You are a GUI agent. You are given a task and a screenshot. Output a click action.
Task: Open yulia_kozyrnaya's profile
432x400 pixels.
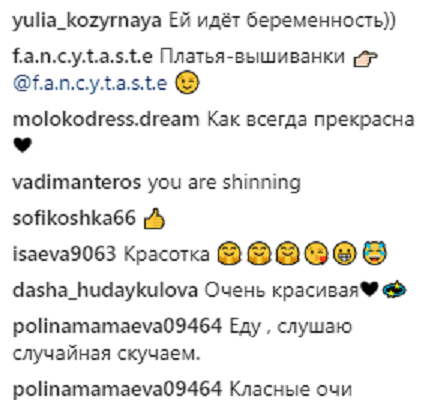pyautogui.click(x=87, y=22)
